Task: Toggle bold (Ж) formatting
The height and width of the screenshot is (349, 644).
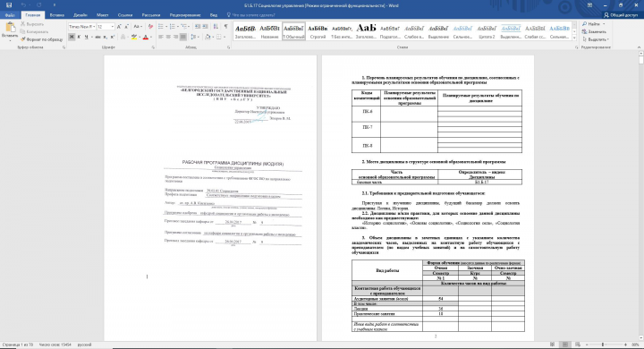Action: point(72,37)
